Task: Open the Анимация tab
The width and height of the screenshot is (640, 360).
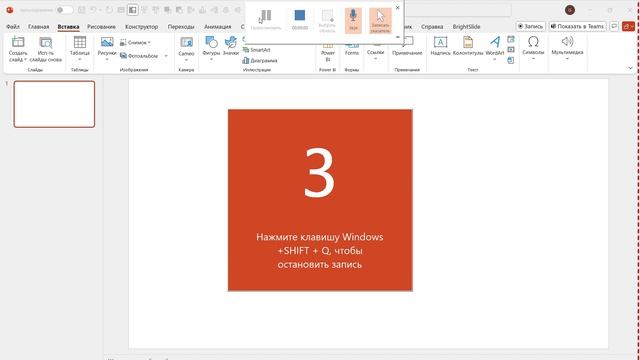Action: tap(218, 27)
